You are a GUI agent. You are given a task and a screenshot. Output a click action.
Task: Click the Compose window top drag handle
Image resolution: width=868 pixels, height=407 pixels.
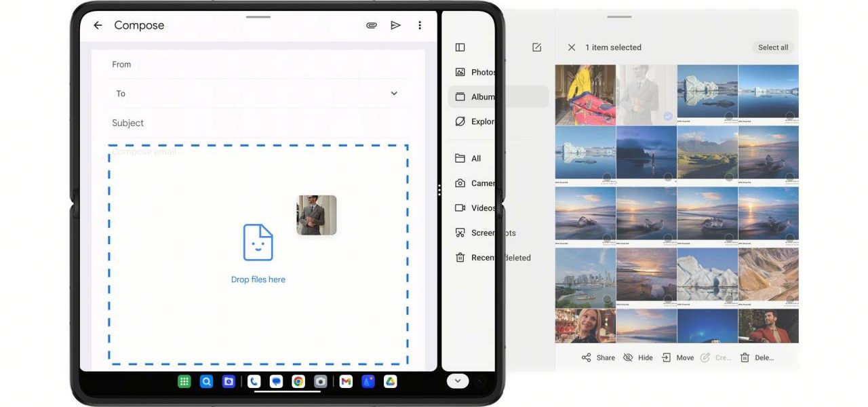pyautogui.click(x=258, y=16)
